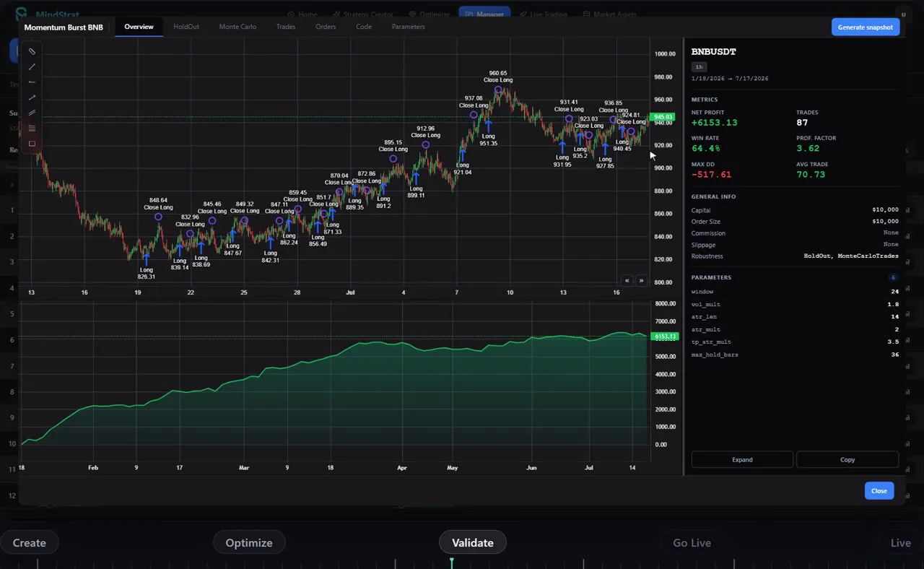924x569 pixels.
Task: Click the Long arrow marker at 951.35
Action: coord(488,126)
